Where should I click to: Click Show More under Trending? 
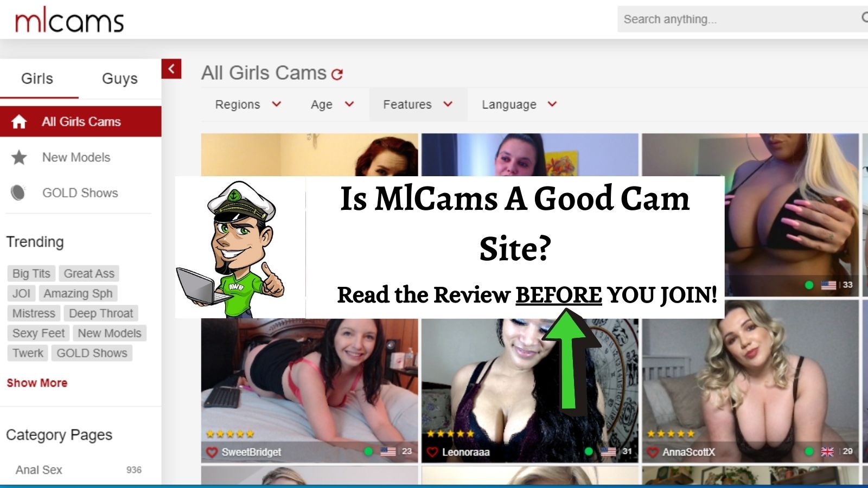(37, 383)
